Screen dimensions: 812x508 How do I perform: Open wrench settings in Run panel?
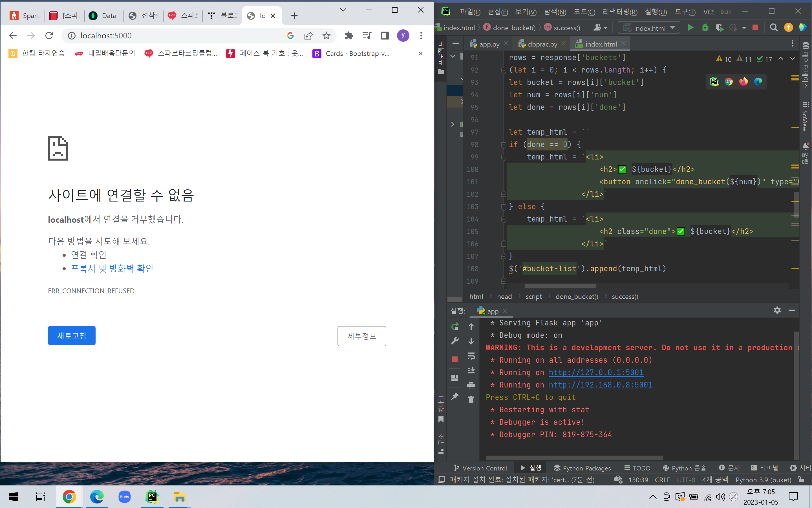455,341
